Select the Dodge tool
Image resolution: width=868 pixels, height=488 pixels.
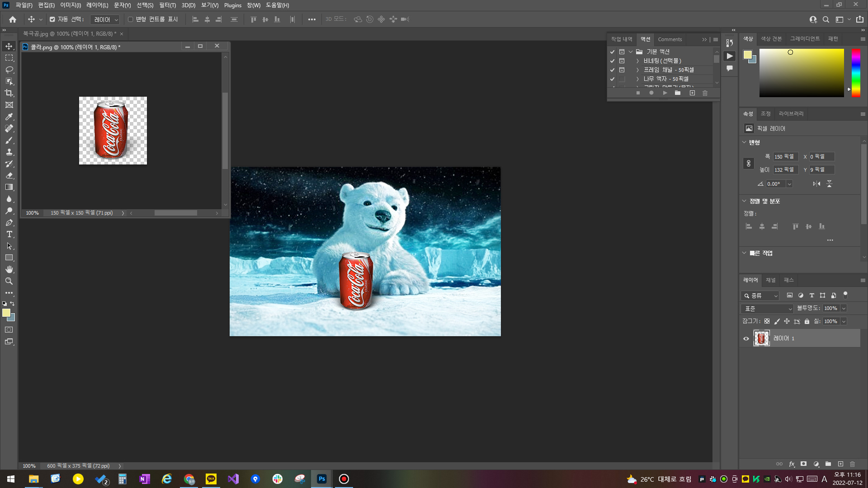9,211
